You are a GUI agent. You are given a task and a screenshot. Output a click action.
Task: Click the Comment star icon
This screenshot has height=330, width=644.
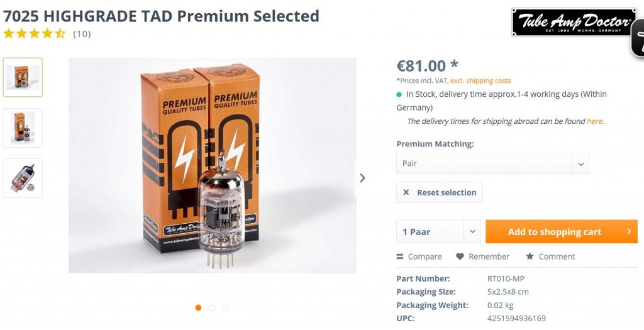click(530, 256)
